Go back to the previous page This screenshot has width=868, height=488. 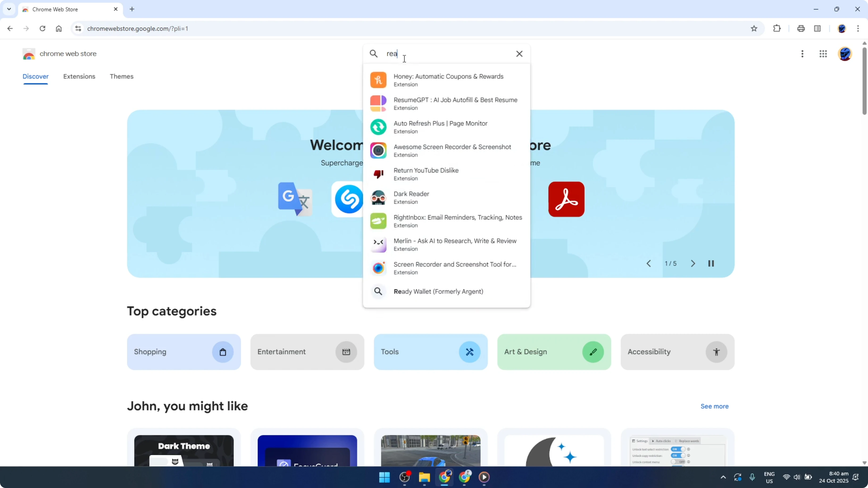click(x=10, y=29)
